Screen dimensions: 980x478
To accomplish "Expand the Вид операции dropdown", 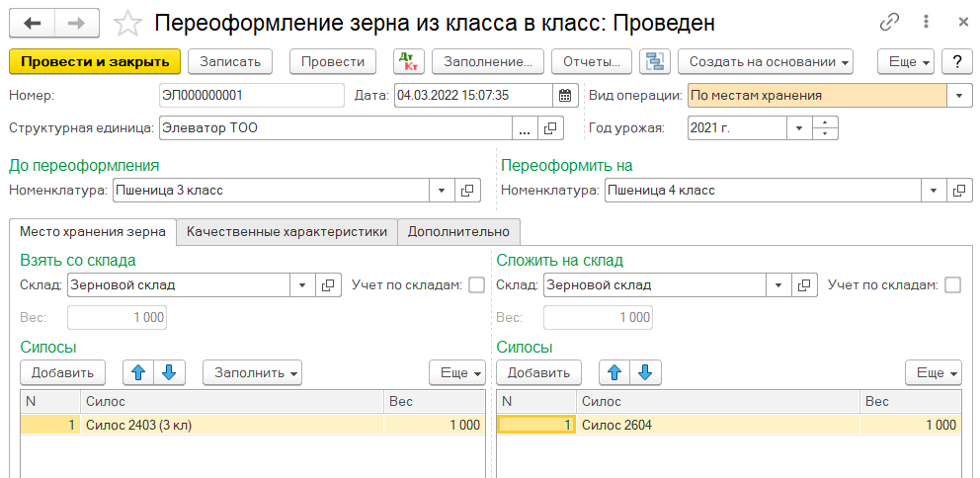I will coord(959,96).
